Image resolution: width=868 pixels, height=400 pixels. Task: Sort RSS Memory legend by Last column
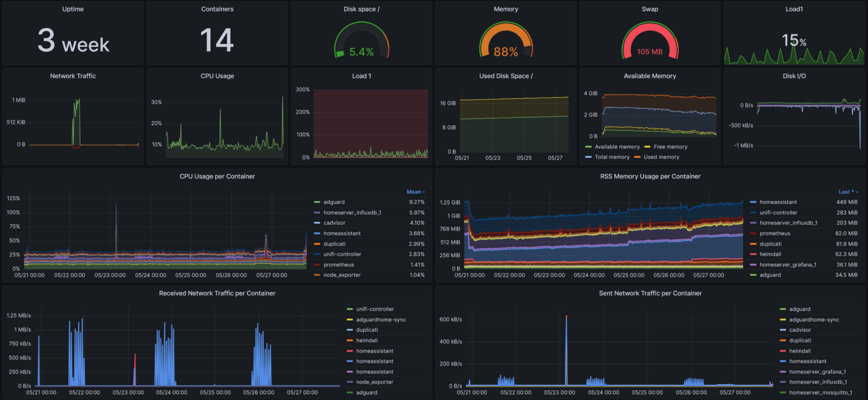847,192
